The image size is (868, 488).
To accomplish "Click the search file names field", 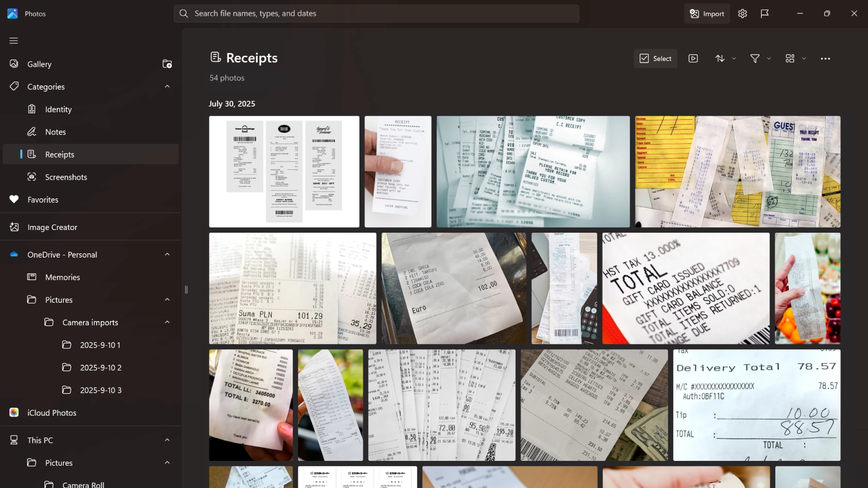I will click(x=376, y=14).
